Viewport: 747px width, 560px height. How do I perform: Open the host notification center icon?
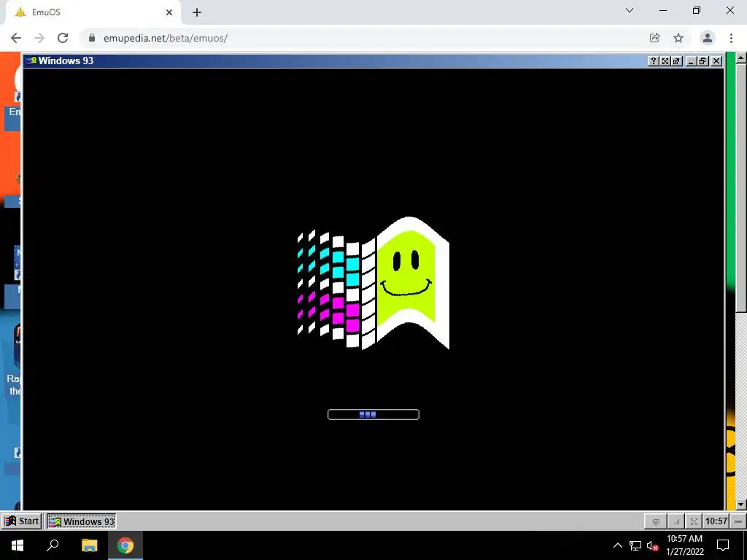723,545
